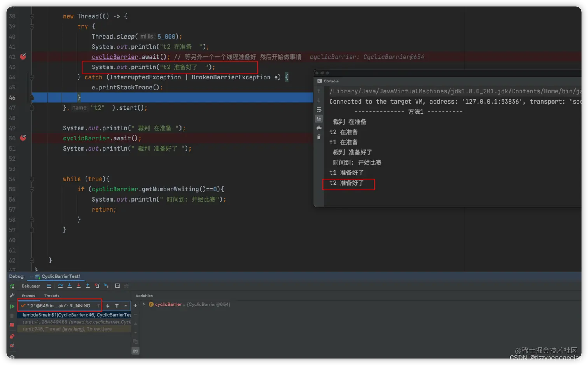Switch to the Threads tab

click(x=52, y=296)
